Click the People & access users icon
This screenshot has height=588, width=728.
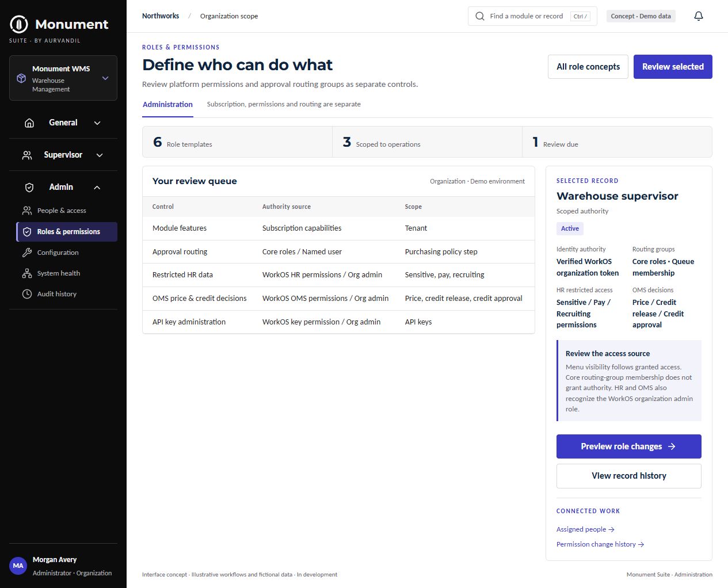27,211
